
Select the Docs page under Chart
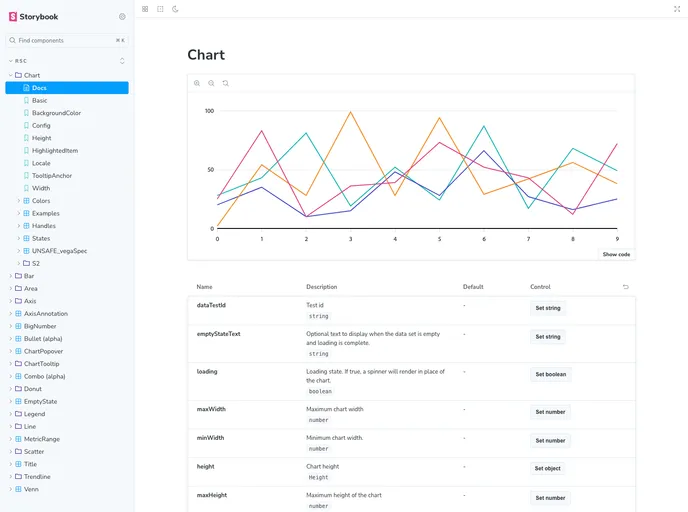point(67,88)
